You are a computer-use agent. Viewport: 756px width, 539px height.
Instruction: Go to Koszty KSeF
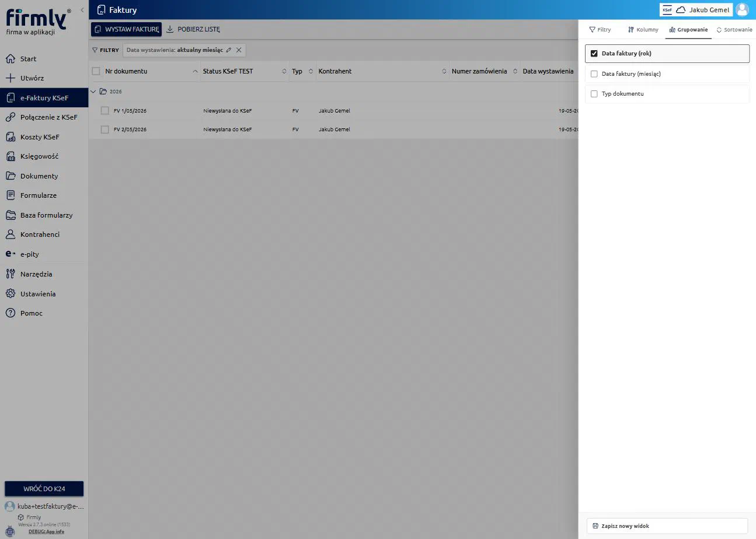point(44,137)
